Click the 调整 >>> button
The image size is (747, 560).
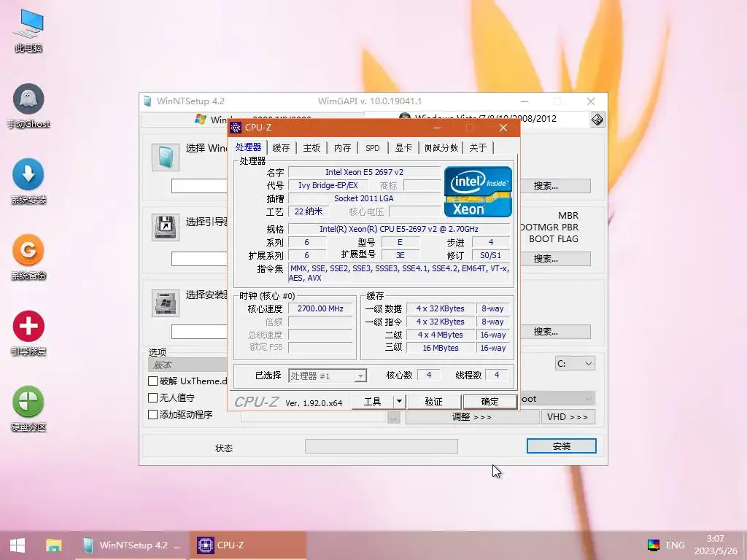point(472,416)
